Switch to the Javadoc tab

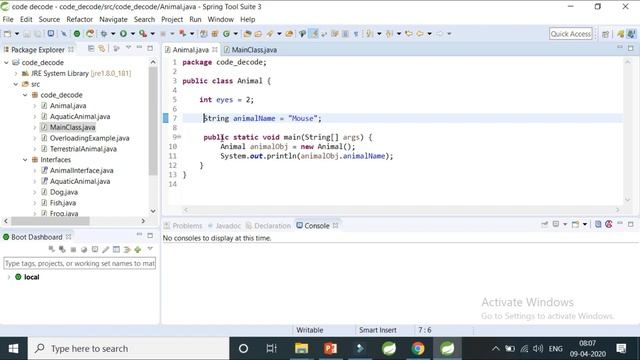click(224, 226)
